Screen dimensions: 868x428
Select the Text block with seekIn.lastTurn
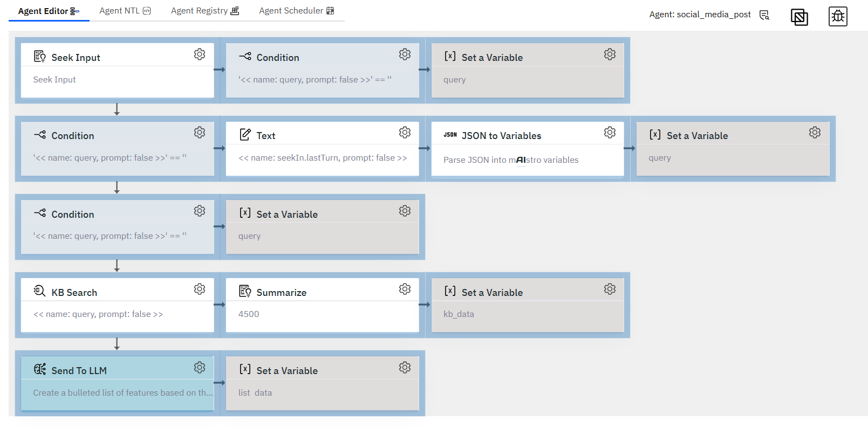tap(322, 148)
